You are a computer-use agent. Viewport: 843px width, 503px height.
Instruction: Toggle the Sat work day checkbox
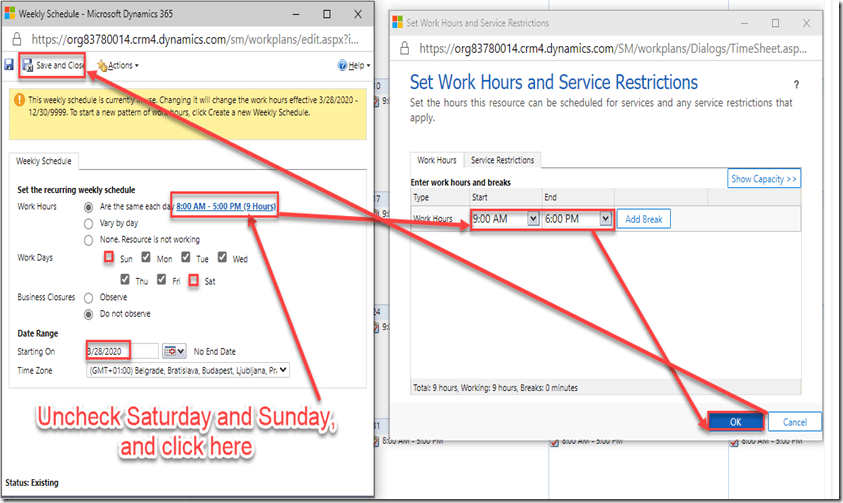pos(194,281)
